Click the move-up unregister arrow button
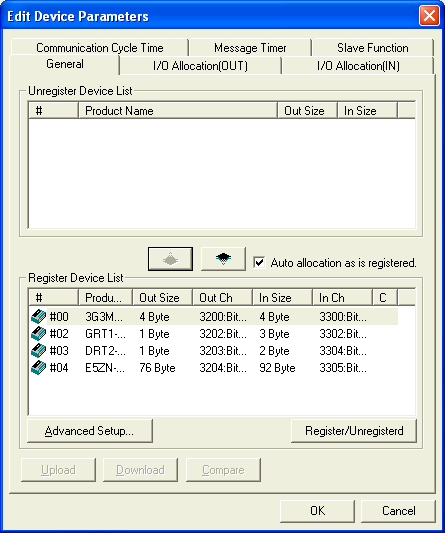This screenshot has width=445, height=533. [170, 259]
